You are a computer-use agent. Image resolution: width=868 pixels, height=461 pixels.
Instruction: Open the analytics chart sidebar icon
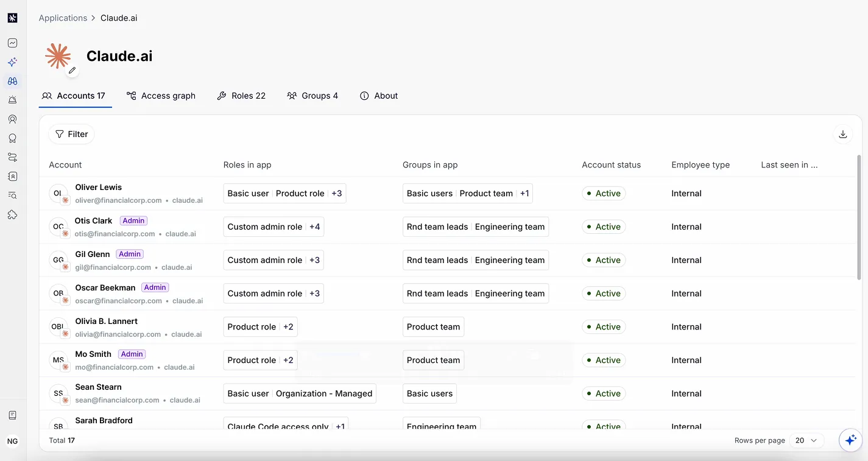point(12,43)
